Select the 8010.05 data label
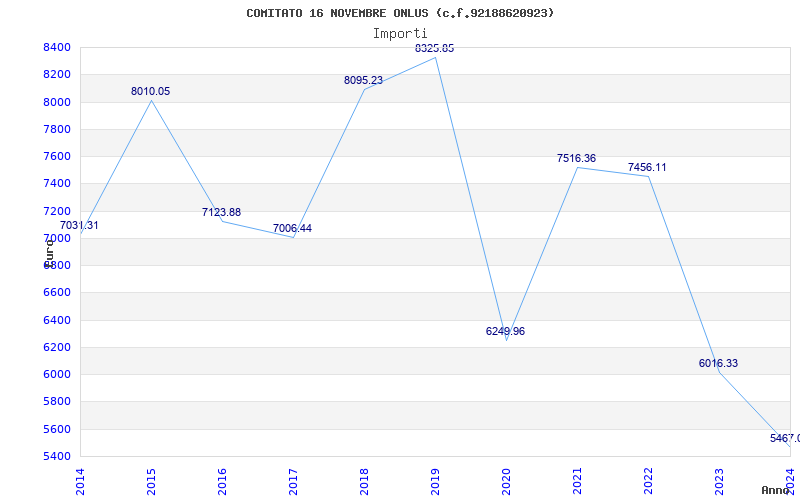Image resolution: width=800 pixels, height=500 pixels. (151, 91)
